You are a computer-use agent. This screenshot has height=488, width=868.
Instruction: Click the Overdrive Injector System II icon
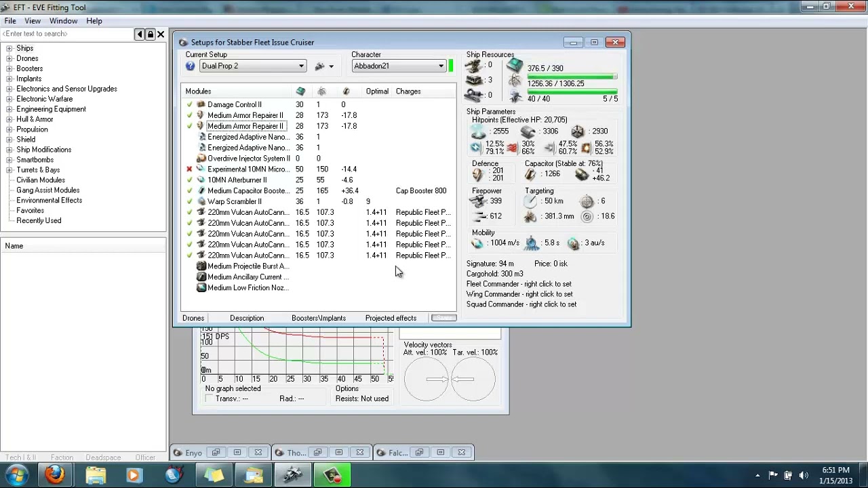coord(201,158)
